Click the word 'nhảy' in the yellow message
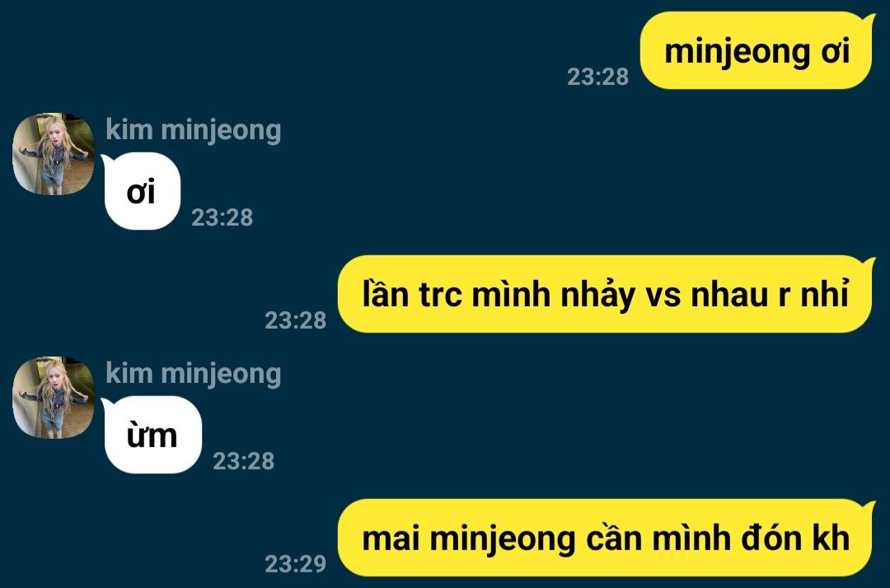 [598, 295]
